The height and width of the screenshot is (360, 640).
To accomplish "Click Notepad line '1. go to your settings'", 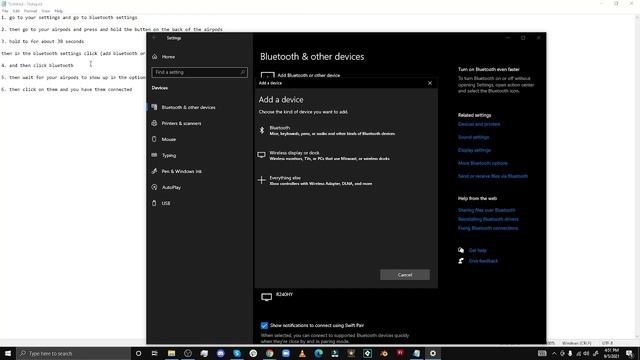I will 69,18.
